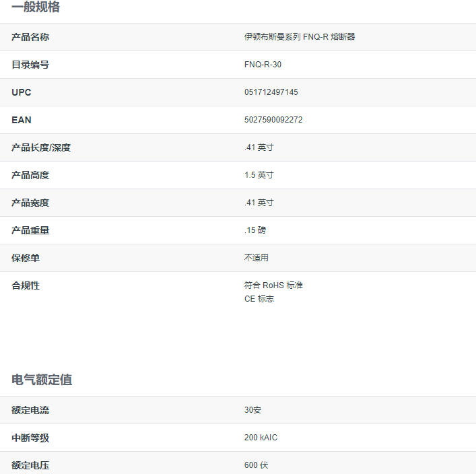476x474 pixels.
Task: Click the UPC label
Action: tap(22, 92)
